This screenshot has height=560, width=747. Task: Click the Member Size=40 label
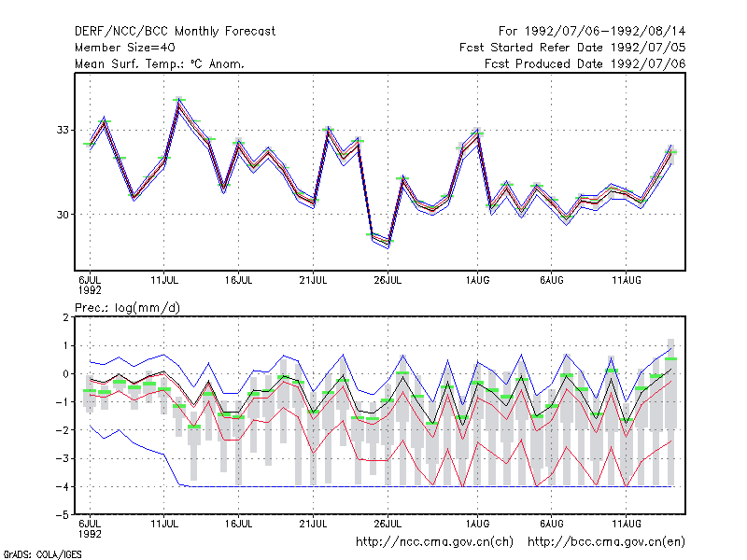[125, 48]
